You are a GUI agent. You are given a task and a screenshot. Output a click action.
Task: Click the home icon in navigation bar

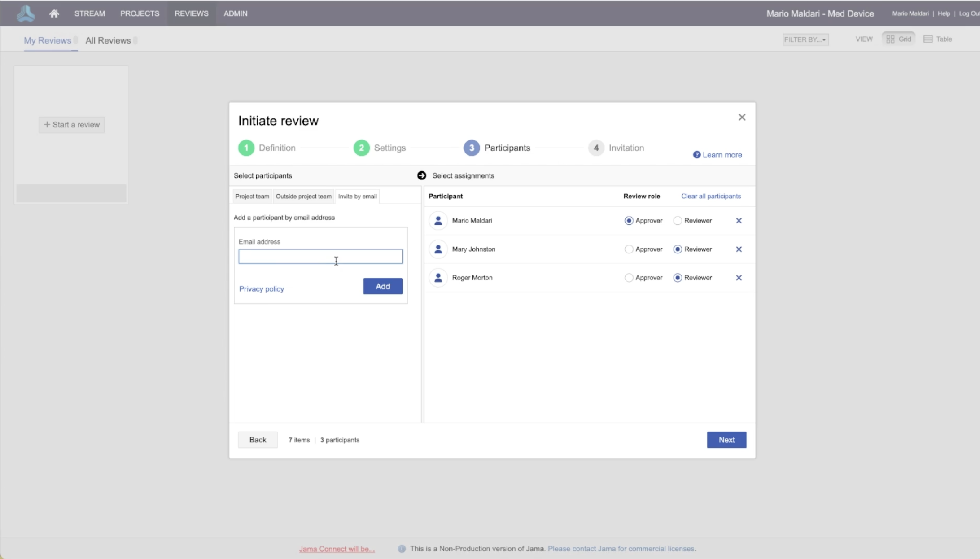click(x=54, y=13)
